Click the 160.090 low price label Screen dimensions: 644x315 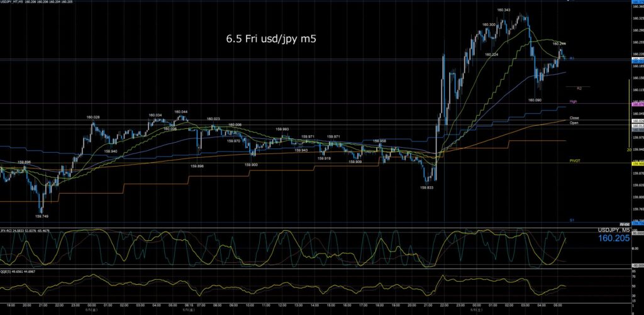point(535,100)
